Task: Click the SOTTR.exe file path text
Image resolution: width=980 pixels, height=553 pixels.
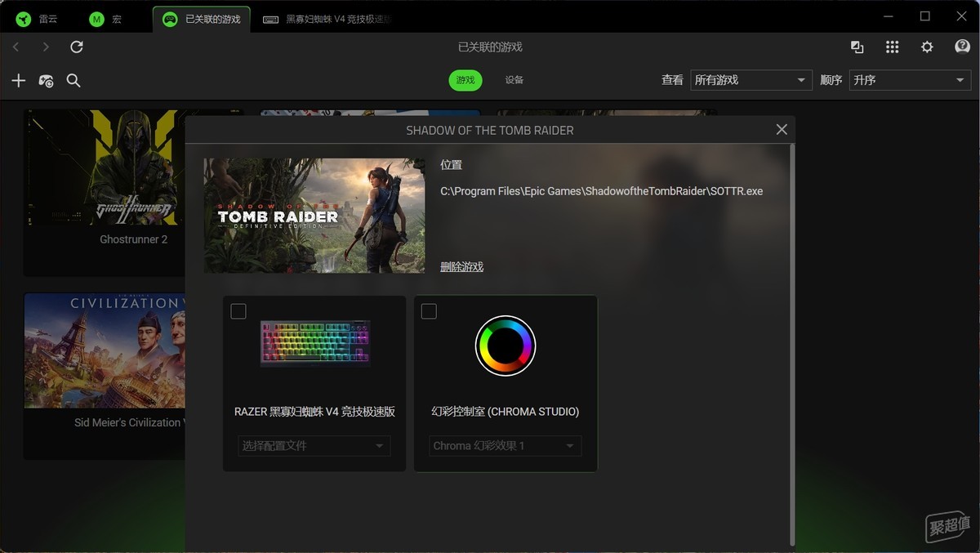Action: coord(602,191)
